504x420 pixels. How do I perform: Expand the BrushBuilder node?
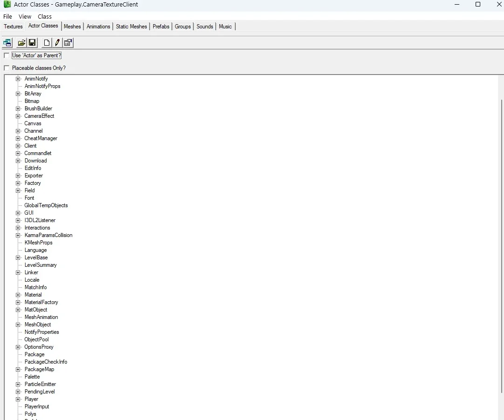point(18,108)
